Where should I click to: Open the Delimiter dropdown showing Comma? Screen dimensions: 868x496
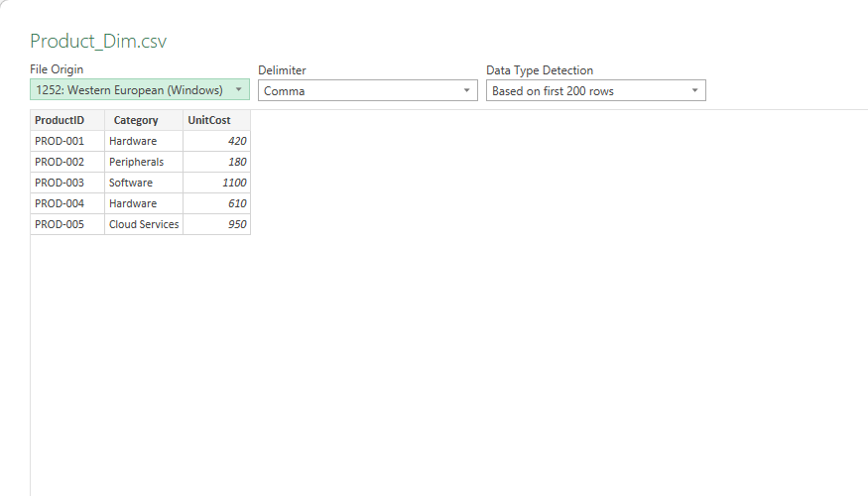click(x=368, y=91)
